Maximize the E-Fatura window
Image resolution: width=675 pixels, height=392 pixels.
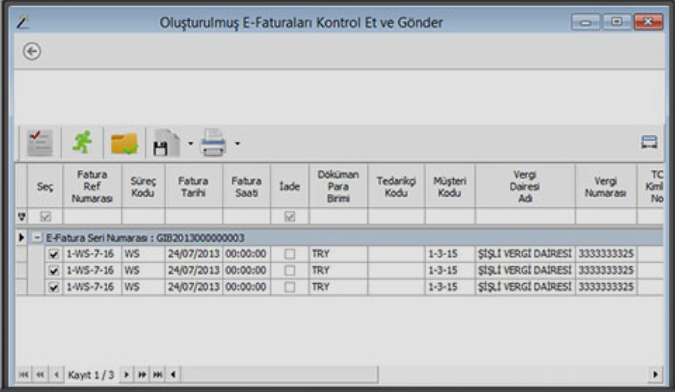(616, 22)
